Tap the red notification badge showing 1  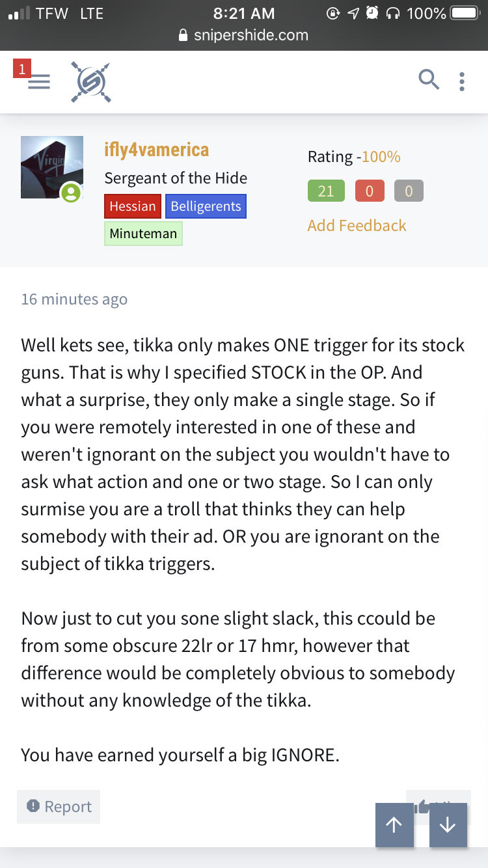21,69
